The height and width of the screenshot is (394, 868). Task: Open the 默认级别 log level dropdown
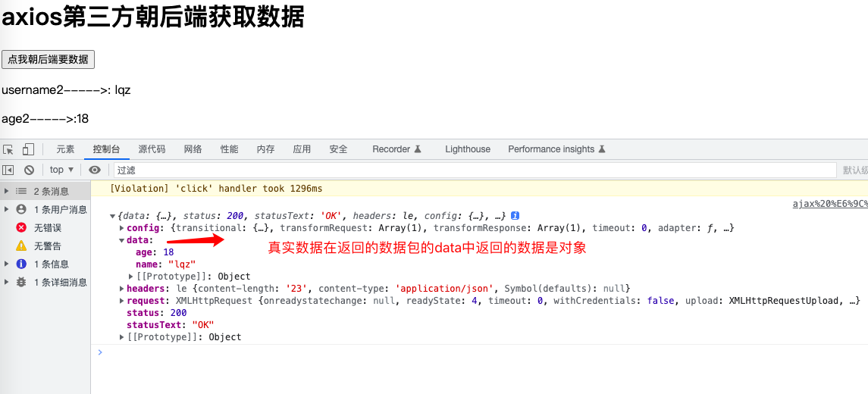[855, 170]
